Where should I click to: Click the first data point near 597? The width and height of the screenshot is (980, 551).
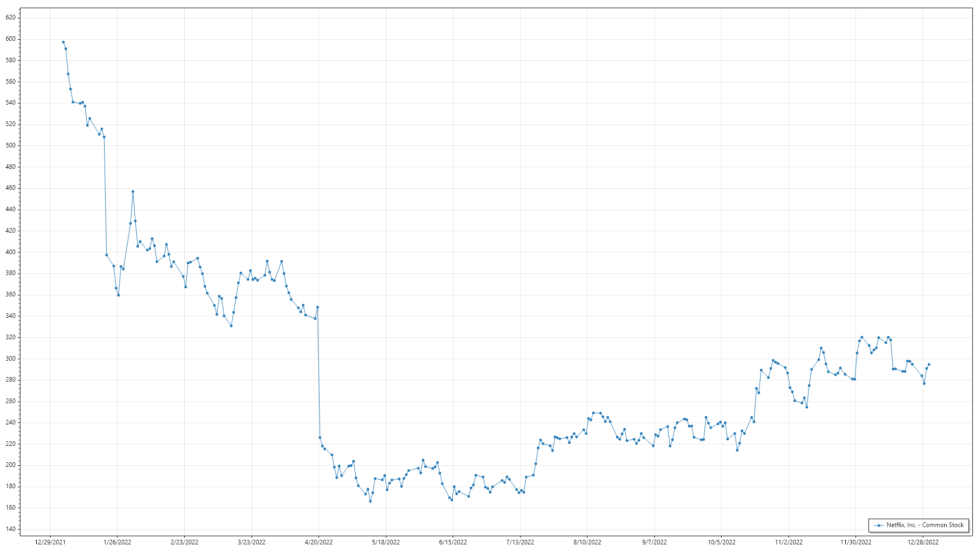click(x=63, y=42)
